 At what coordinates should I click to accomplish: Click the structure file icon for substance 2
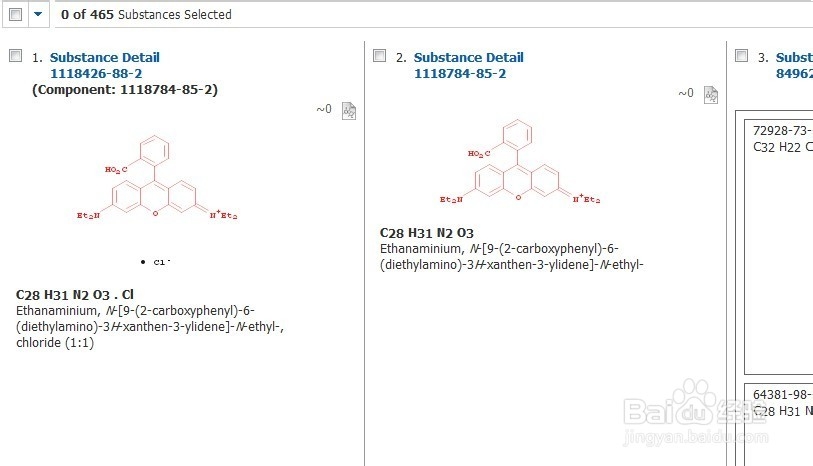(710, 94)
